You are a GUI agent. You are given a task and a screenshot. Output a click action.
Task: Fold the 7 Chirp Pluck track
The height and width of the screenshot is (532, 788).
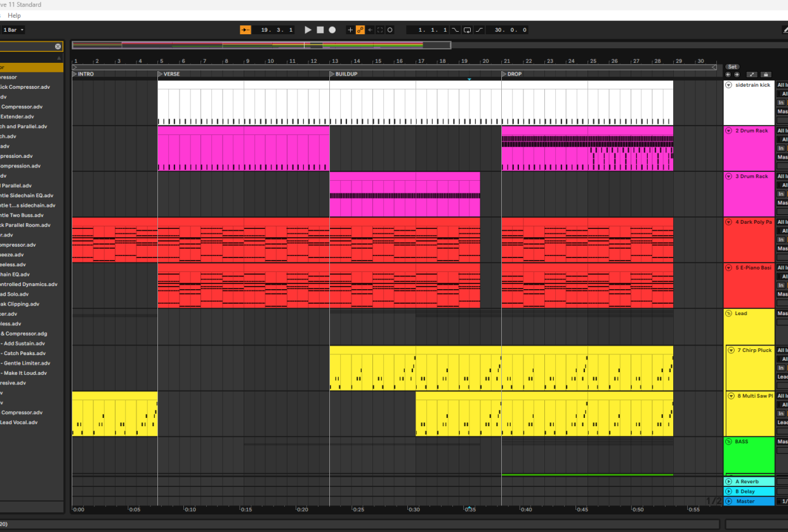(x=732, y=350)
